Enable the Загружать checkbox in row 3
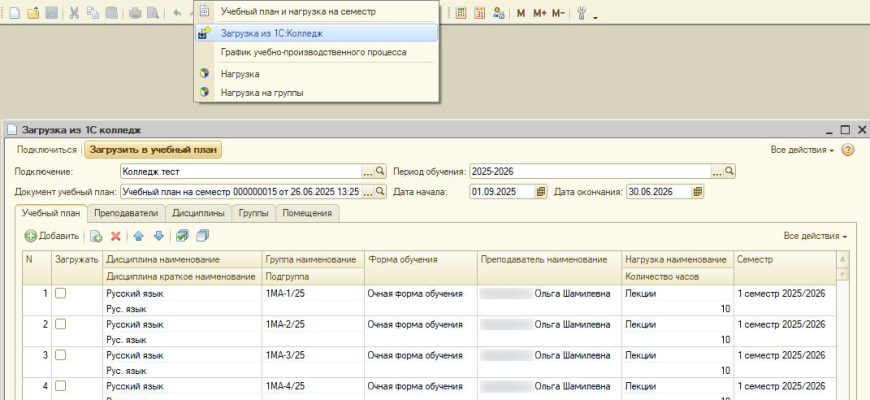 coord(60,355)
